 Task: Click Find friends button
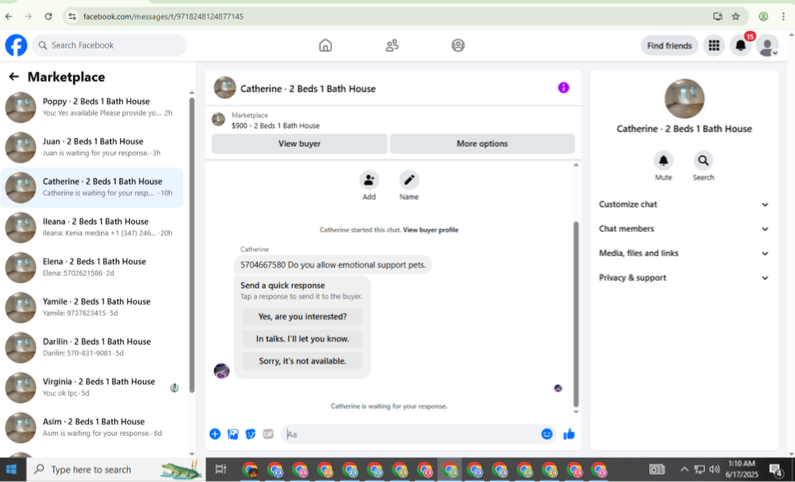coord(669,46)
